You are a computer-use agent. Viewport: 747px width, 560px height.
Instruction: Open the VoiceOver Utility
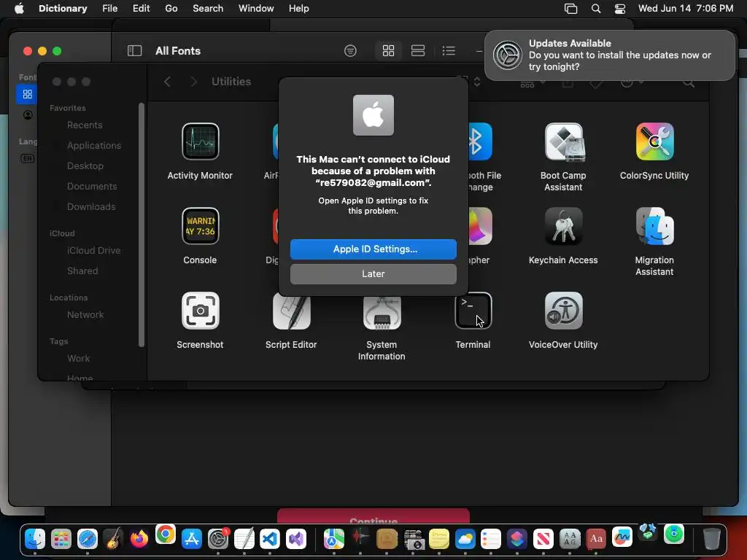[x=563, y=311]
